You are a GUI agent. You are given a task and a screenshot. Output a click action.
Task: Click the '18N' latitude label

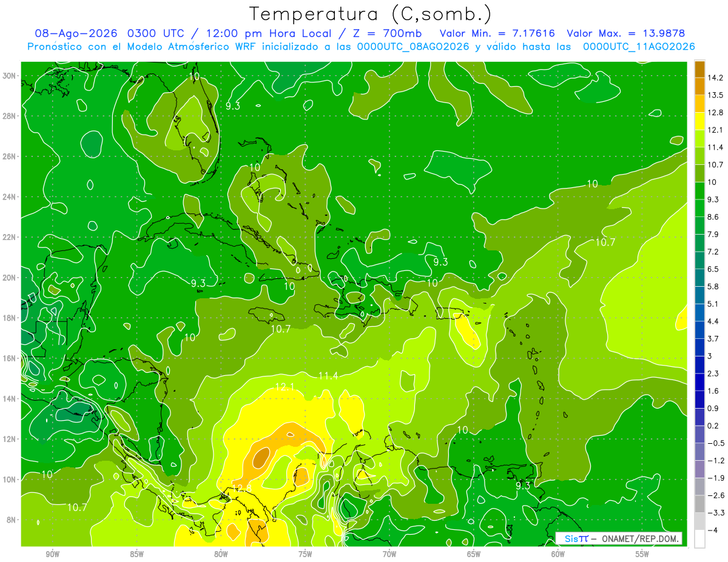(x=10, y=318)
